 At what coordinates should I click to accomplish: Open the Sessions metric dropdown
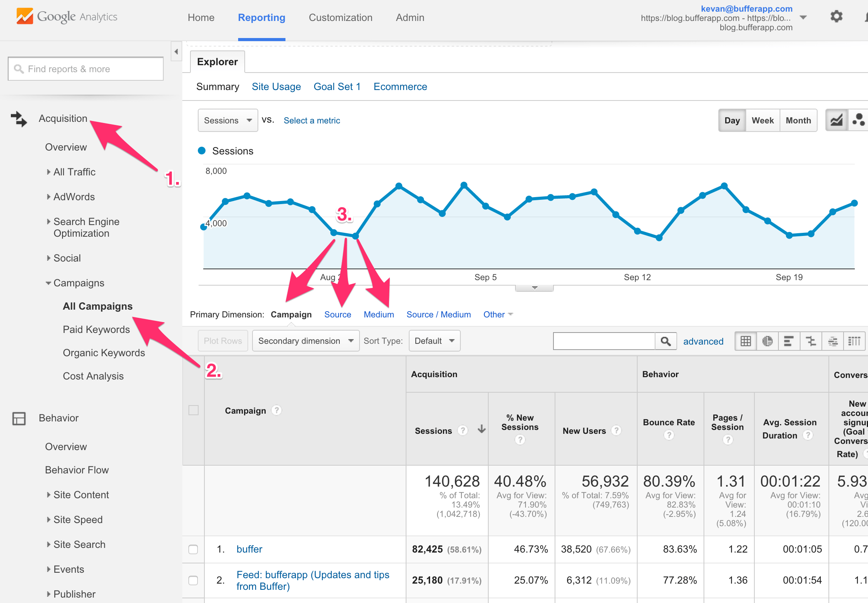228,120
